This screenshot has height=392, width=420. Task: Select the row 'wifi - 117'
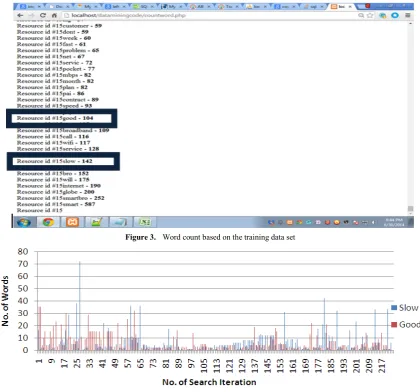point(54,143)
